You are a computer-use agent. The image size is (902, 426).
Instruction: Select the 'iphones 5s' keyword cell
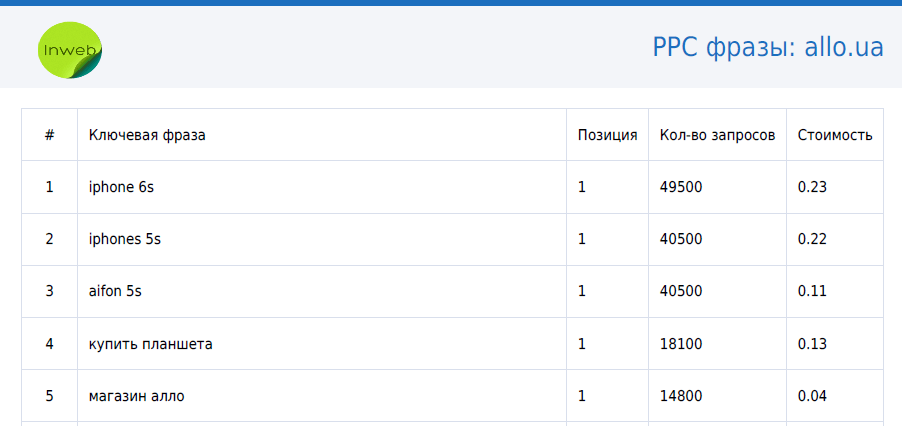coord(322,239)
